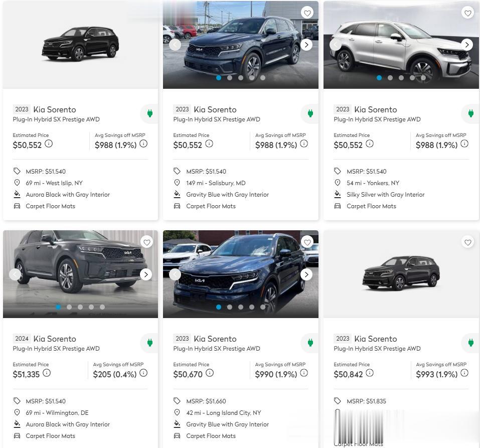The image size is (480, 448).
Task: Click plug-in hybrid badge on $50,842 Sorento
Action: click(x=470, y=343)
